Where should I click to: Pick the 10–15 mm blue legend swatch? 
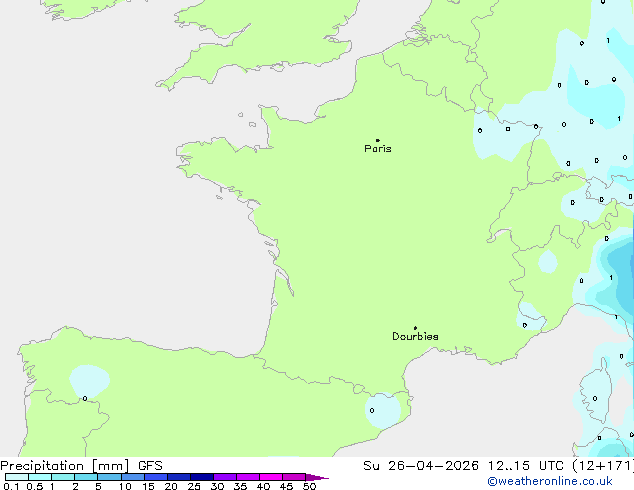point(133,477)
